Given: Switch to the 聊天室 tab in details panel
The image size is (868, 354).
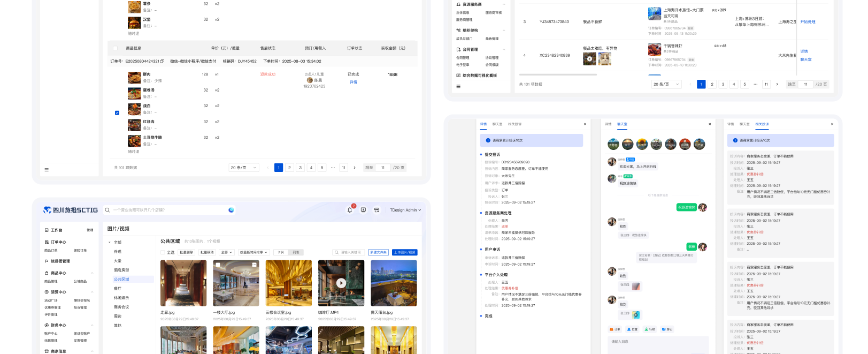Looking at the screenshot, I should coord(497,124).
